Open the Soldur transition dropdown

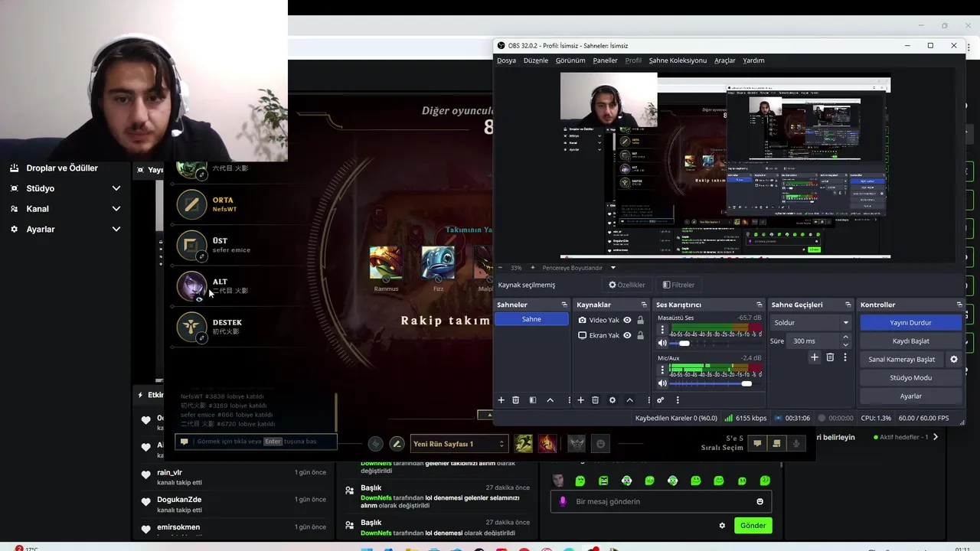pyautogui.click(x=811, y=323)
